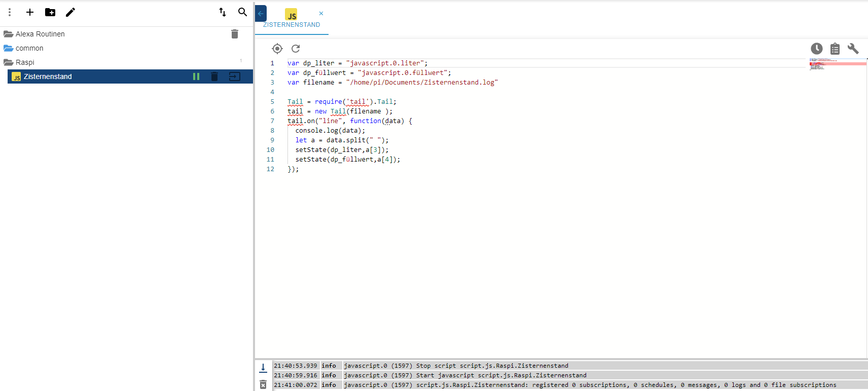Click line 1 dp_liter declaration
The image size is (868, 391).
click(x=357, y=63)
